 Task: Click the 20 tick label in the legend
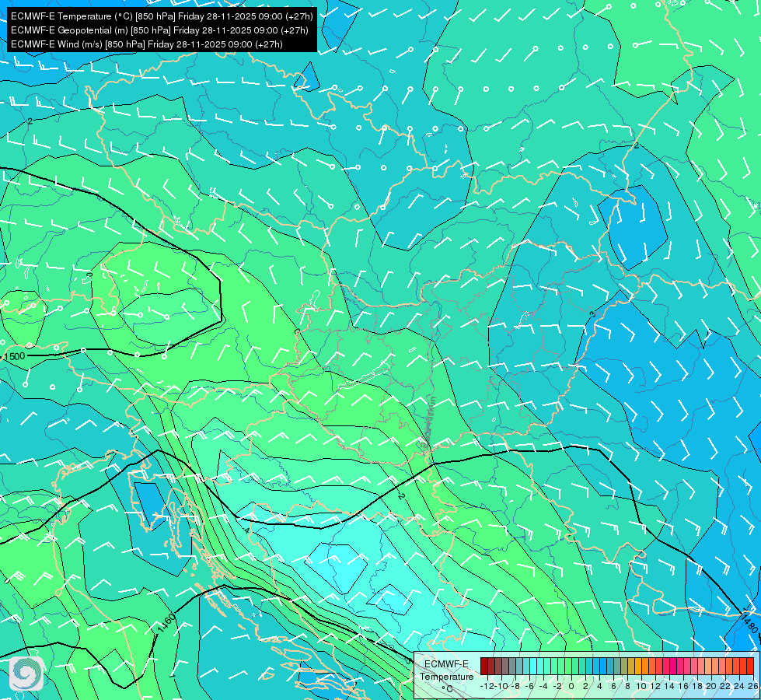coord(711,686)
